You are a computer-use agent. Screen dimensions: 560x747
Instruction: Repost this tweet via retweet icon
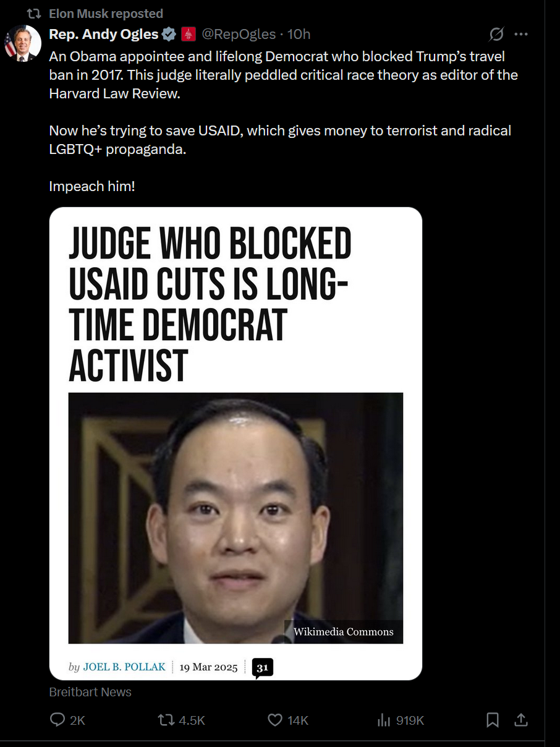[x=166, y=720]
